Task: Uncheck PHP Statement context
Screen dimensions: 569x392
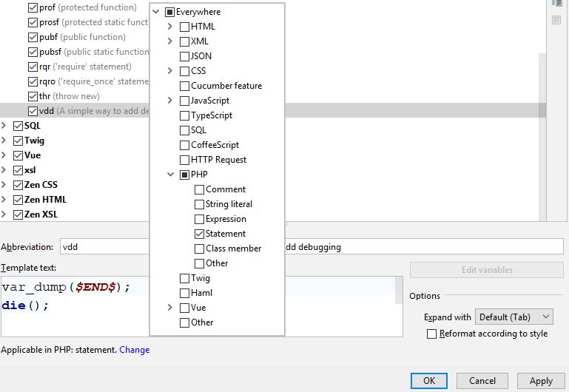Action: tap(199, 234)
